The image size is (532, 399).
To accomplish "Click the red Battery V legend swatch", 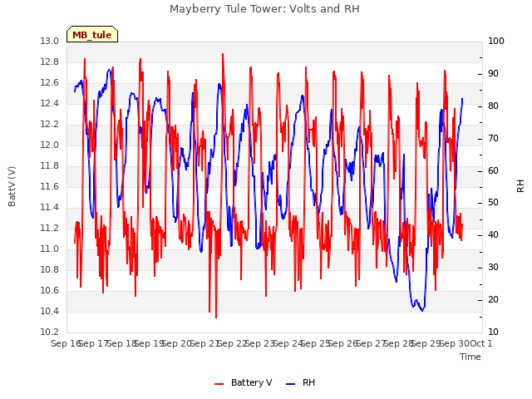I will click(x=219, y=384).
